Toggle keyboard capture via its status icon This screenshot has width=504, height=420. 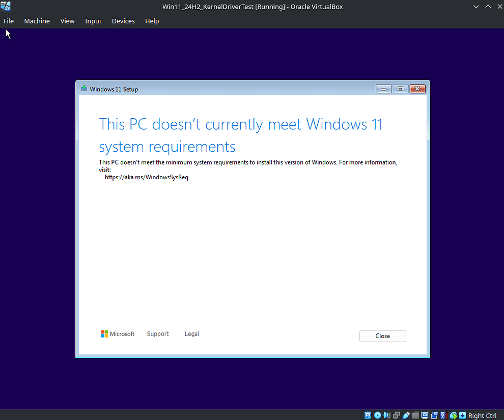(462, 415)
